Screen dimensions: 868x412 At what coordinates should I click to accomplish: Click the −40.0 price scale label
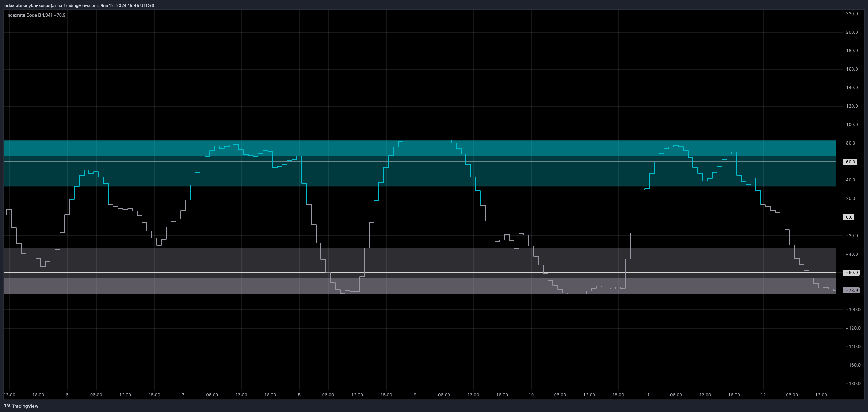[852, 254]
